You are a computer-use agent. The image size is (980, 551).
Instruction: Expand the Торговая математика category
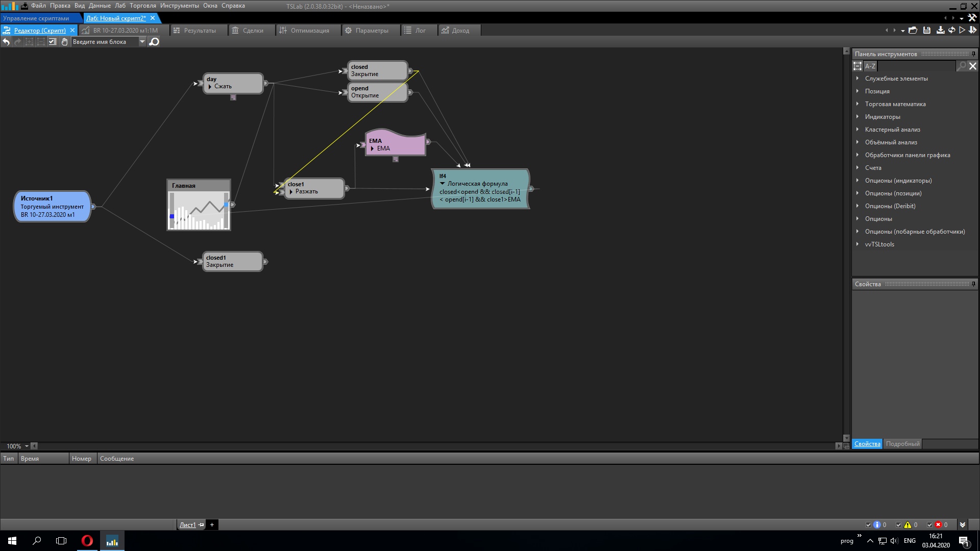point(857,104)
